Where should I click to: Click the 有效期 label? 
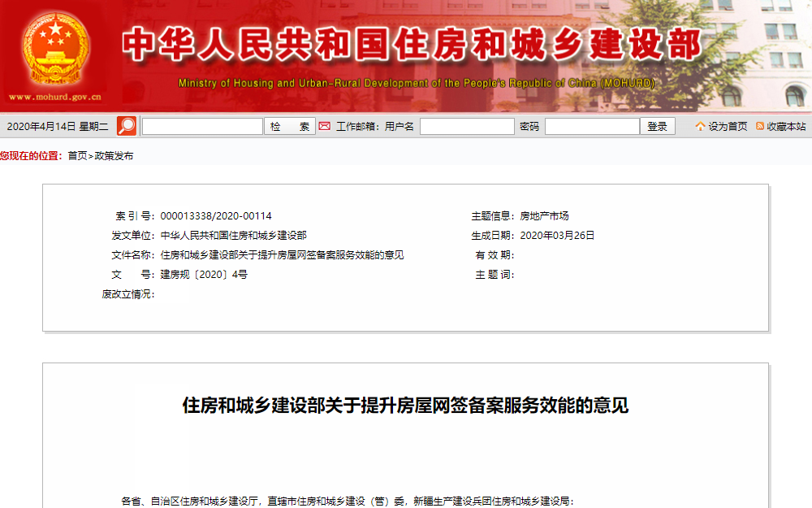tap(495, 255)
